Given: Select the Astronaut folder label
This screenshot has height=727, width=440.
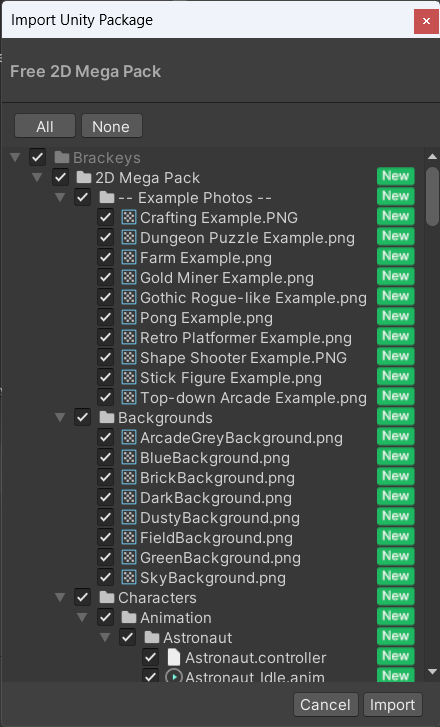Looking at the screenshot, I should pyautogui.click(x=197, y=638).
